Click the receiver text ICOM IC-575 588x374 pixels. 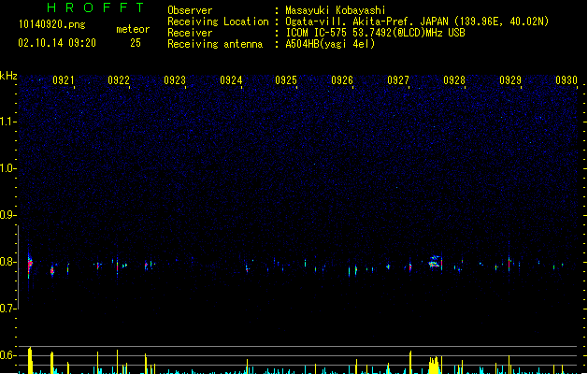tap(316, 33)
